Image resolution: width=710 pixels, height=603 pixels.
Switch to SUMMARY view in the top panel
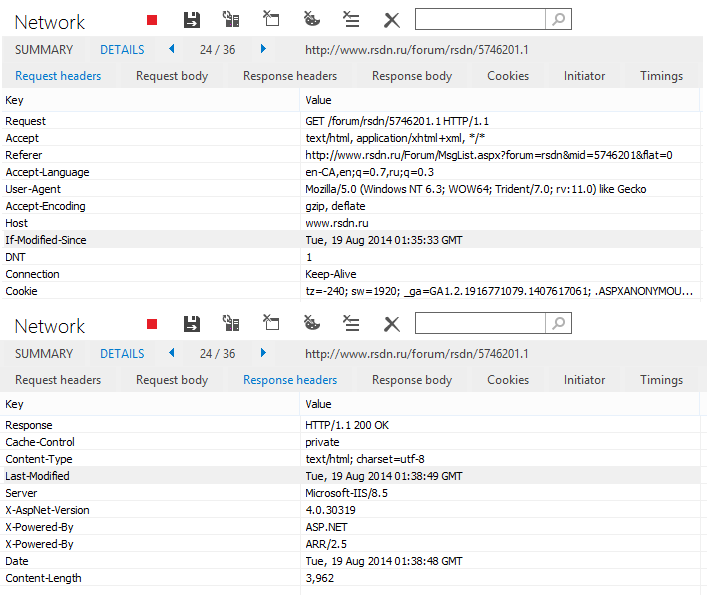tap(44, 50)
